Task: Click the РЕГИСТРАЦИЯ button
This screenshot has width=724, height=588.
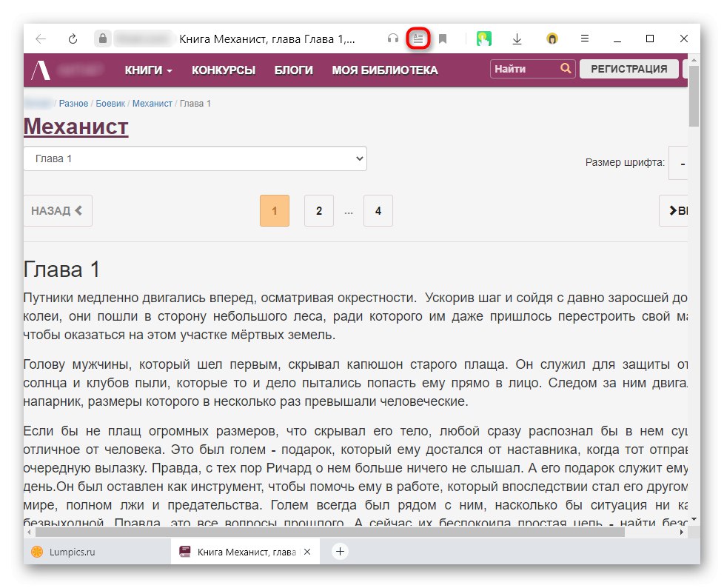Action: 628,68
